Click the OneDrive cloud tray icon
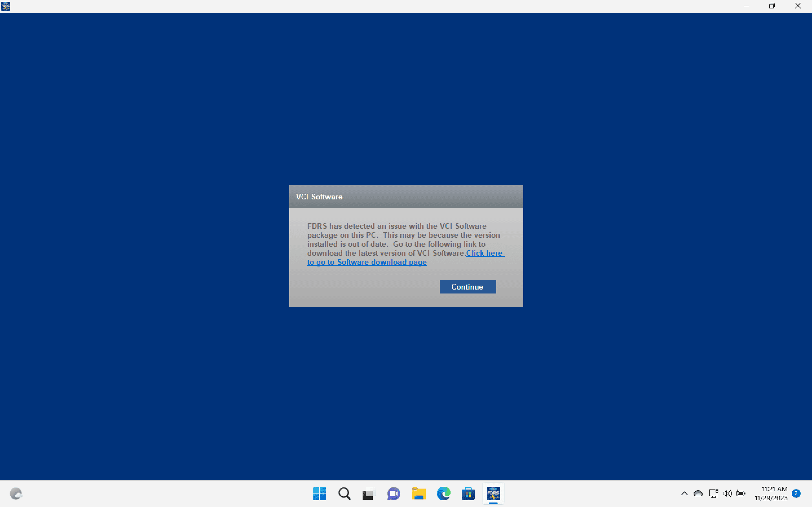Image resolution: width=812 pixels, height=507 pixels. tap(698, 493)
